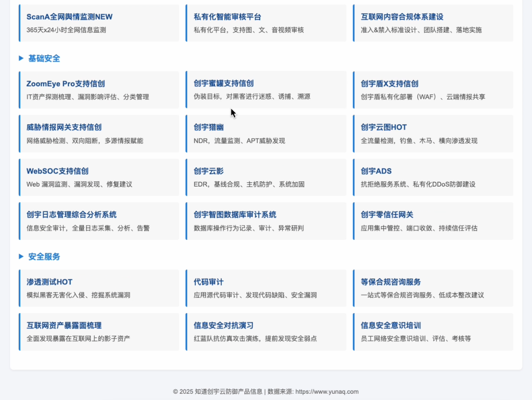Click description Web 漏洞监测、漏洞发现、修复建议

click(x=79, y=184)
